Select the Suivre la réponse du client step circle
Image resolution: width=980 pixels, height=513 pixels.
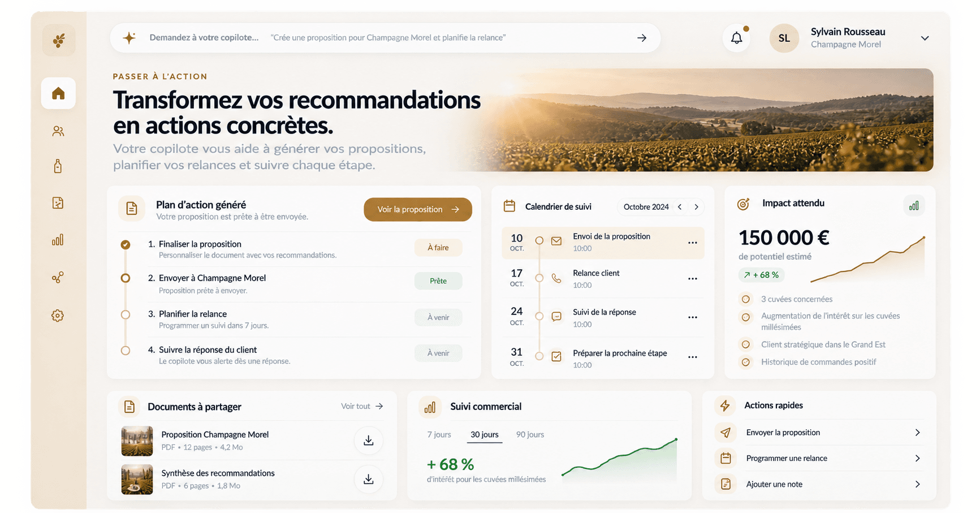(x=126, y=351)
